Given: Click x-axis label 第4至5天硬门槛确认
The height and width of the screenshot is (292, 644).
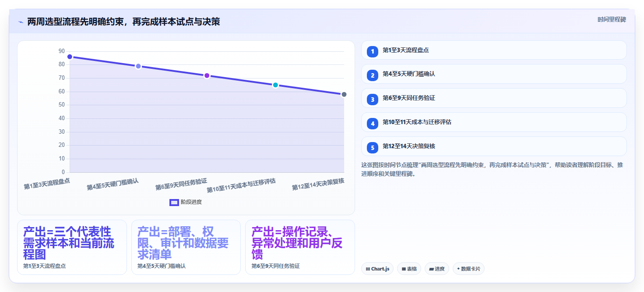Looking at the screenshot, I should pos(113,185).
